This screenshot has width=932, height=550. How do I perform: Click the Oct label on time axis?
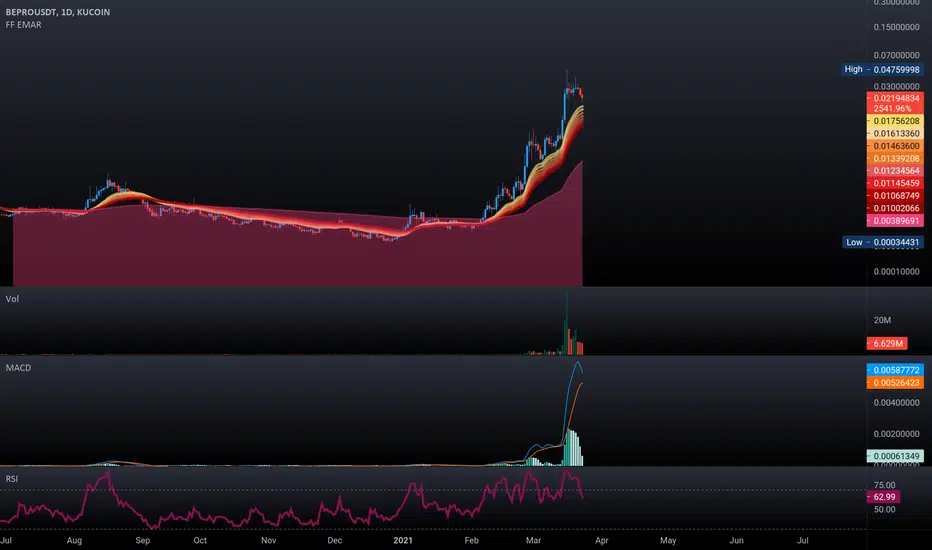[x=200, y=540]
